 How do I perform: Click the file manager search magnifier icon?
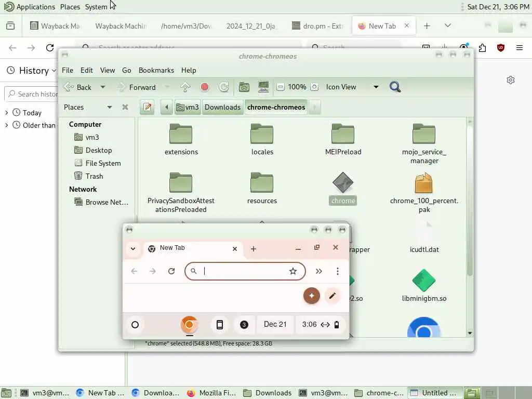click(395, 87)
